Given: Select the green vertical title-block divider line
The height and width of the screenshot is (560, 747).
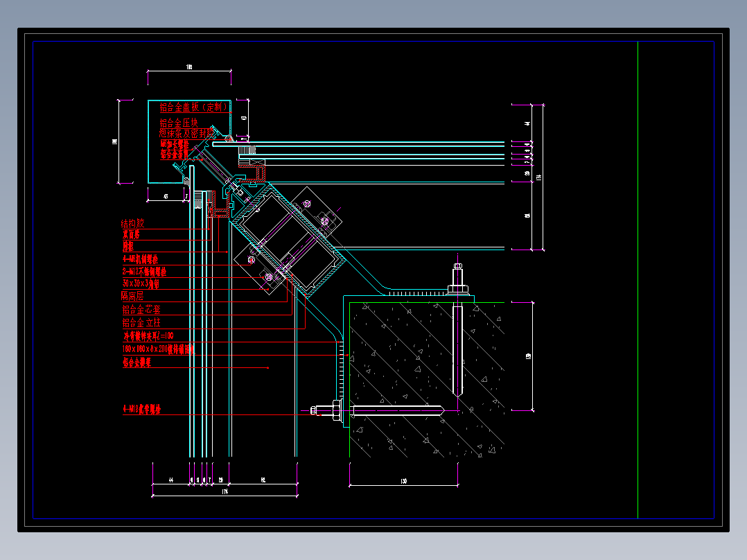Looking at the screenshot, I should pyautogui.click(x=638, y=280).
